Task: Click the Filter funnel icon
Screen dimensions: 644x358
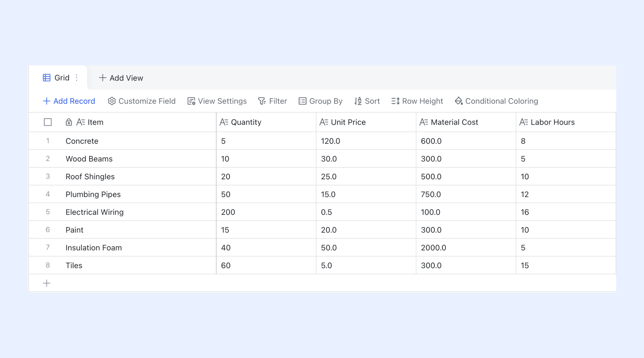Action: [262, 101]
